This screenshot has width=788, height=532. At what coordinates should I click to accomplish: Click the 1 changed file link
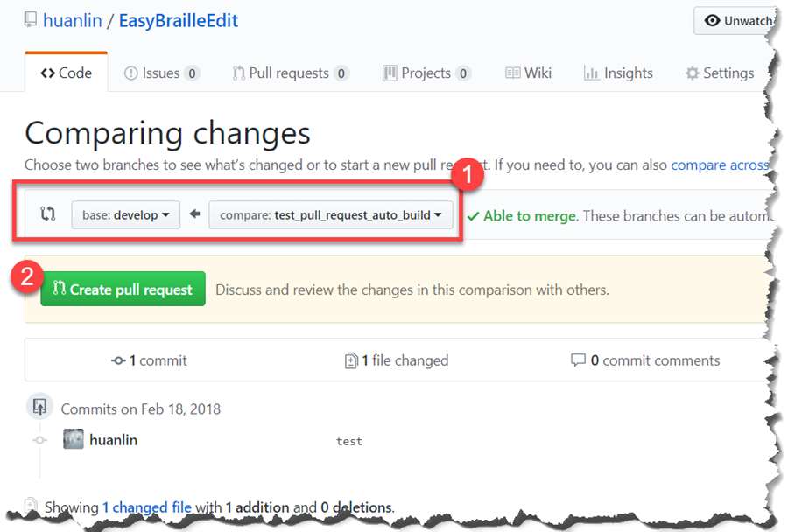tap(147, 507)
